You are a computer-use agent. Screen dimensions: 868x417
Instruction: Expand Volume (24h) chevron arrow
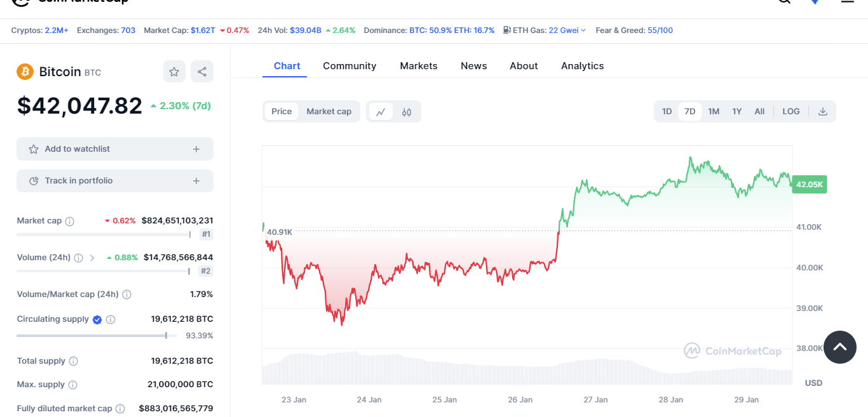(92, 258)
